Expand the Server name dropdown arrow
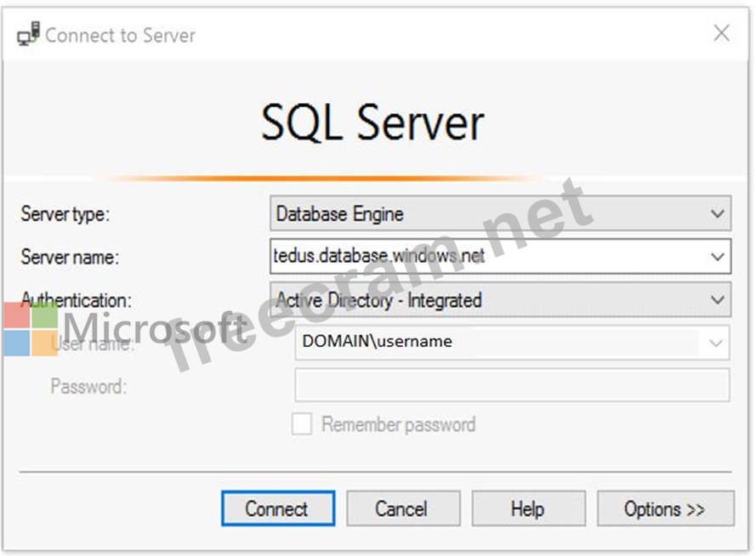Image resolution: width=756 pixels, height=556 pixels. [x=717, y=256]
